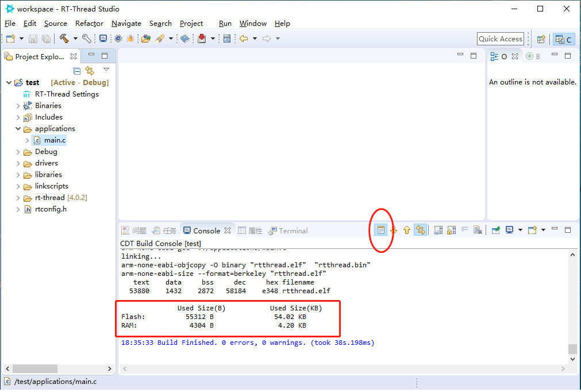Open the Build hammer dropdown arrow

pos(76,39)
